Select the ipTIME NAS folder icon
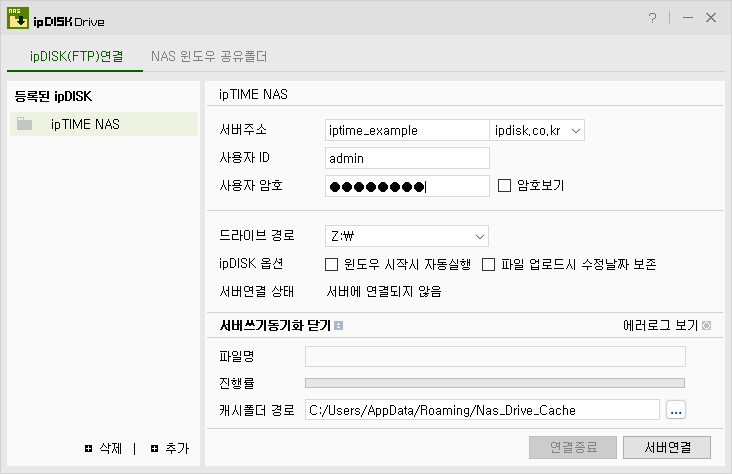 click(25, 124)
